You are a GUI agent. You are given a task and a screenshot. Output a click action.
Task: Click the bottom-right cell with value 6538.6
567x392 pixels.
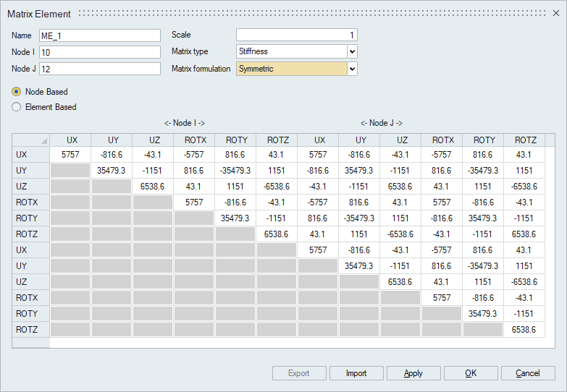pos(524,329)
